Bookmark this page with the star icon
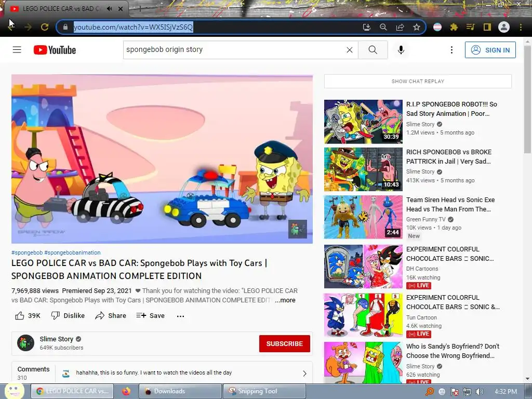 417,27
